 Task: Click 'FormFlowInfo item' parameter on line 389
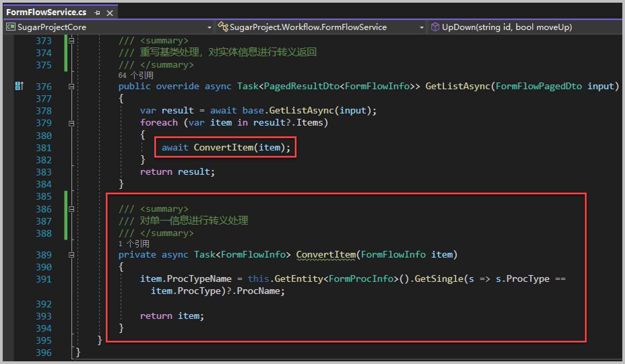click(407, 255)
